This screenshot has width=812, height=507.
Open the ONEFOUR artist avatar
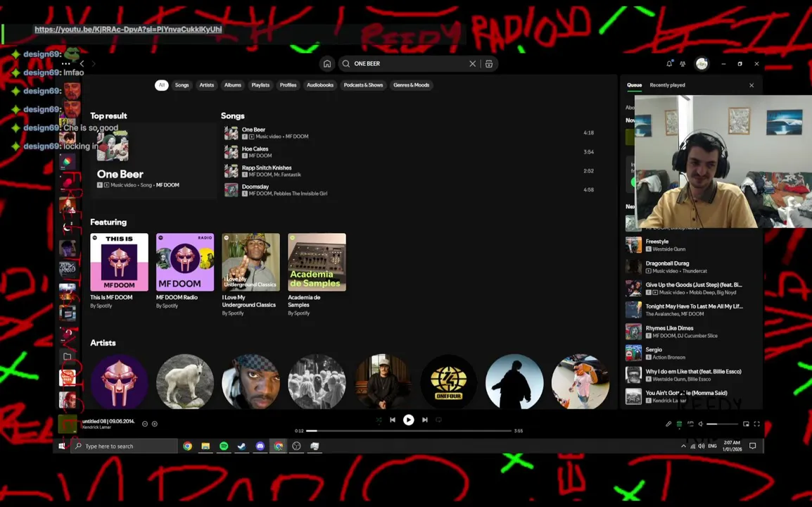pyautogui.click(x=448, y=382)
